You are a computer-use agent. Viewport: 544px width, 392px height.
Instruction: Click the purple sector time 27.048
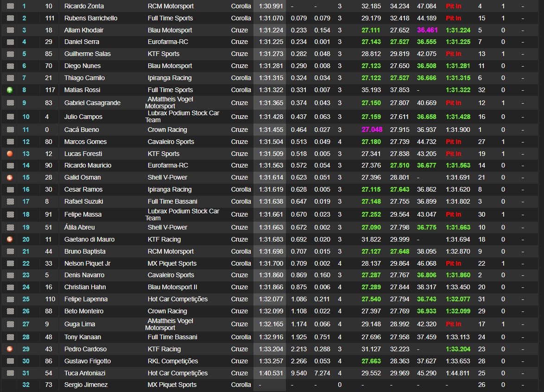[x=372, y=130]
